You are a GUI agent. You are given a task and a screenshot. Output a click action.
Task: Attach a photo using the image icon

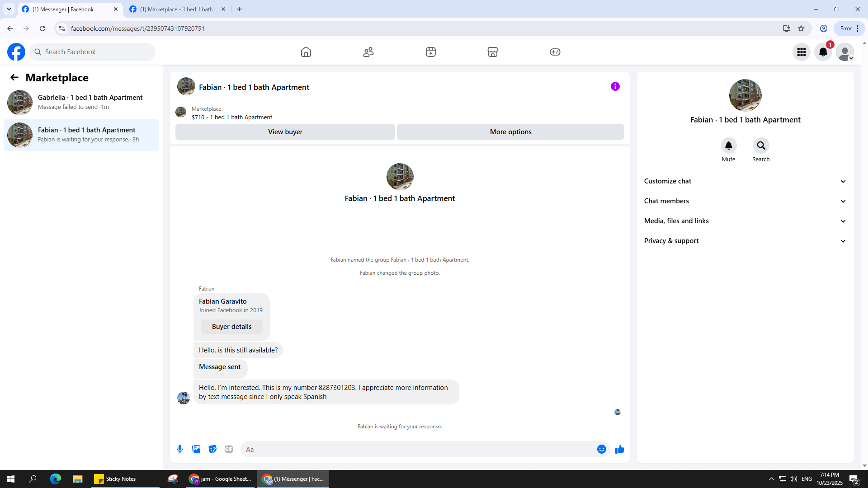[196, 449]
